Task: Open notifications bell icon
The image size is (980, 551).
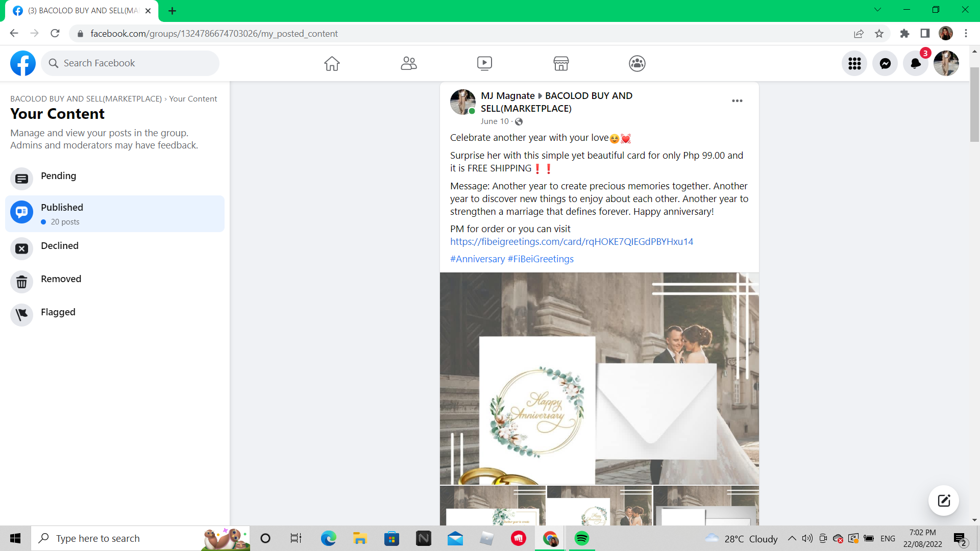Action: 916,63
